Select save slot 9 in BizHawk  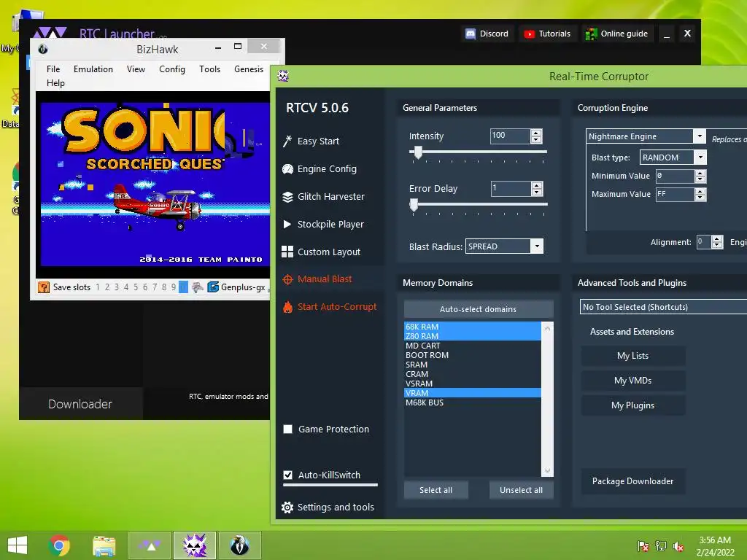(x=174, y=287)
